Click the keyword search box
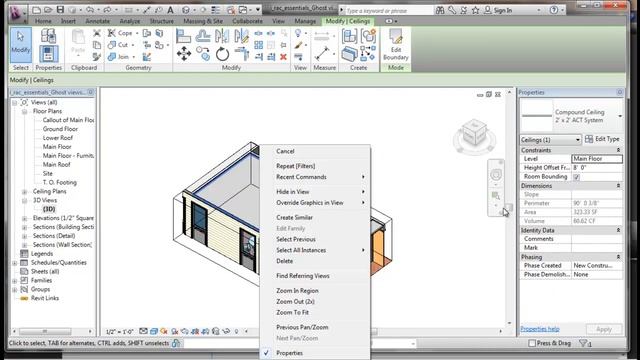 click(x=389, y=11)
